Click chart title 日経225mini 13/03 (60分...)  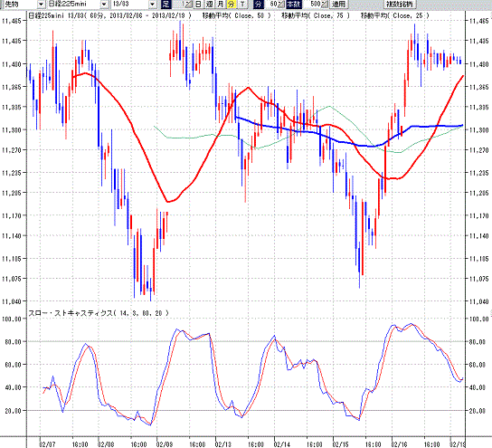tap(109, 15)
